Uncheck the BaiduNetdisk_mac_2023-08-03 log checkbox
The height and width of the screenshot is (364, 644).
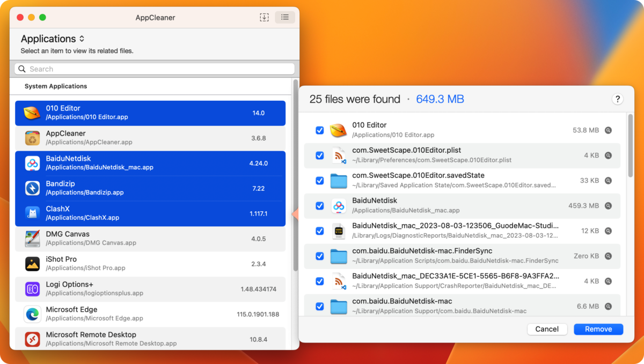(320, 231)
